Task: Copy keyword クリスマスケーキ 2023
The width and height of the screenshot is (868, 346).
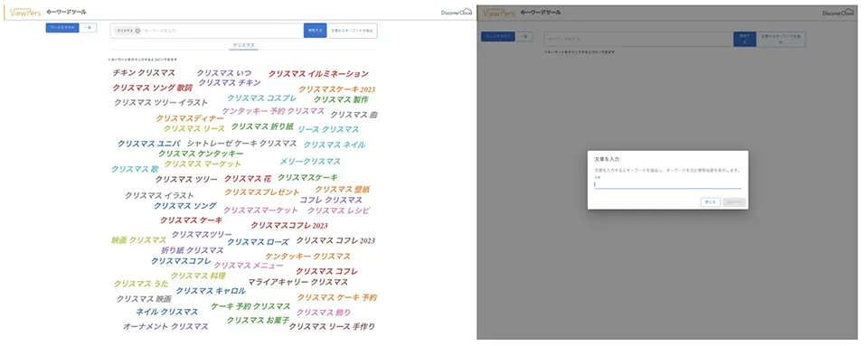Action: point(337,89)
